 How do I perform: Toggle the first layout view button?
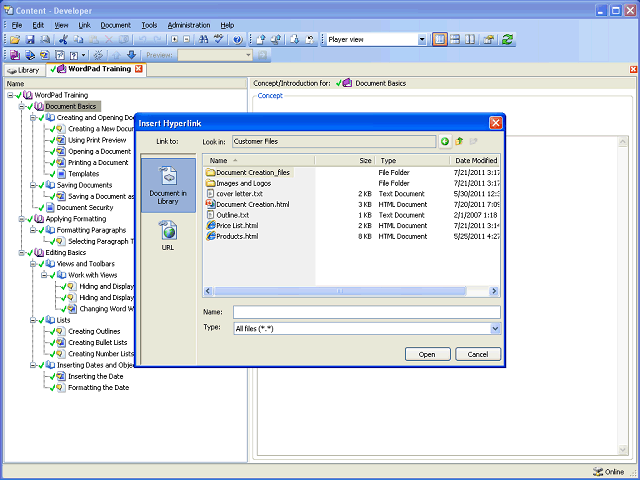pos(439,39)
